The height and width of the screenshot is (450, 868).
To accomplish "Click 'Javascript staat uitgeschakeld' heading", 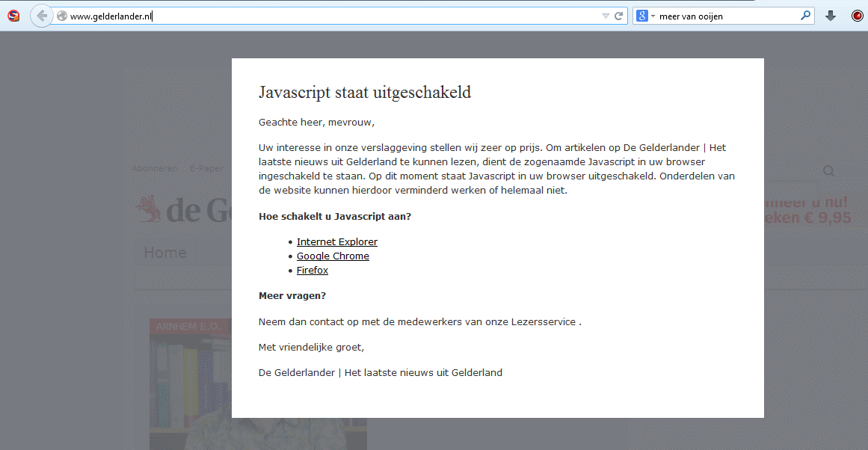I will (365, 92).
